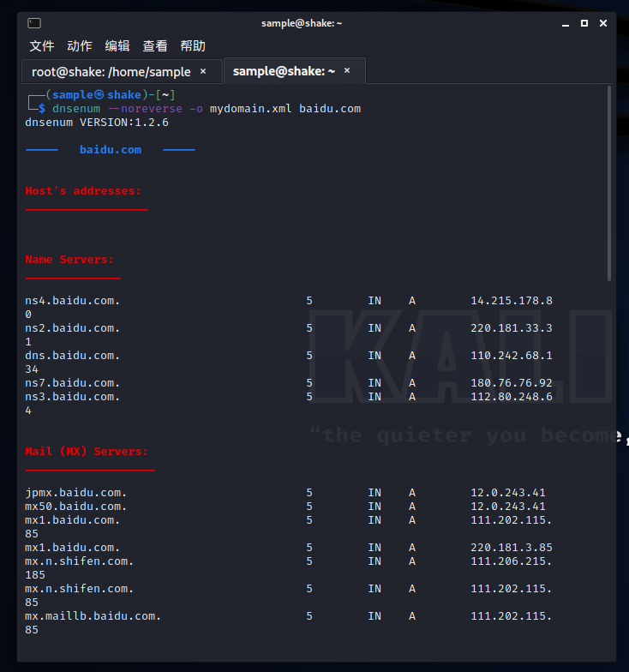Image resolution: width=629 pixels, height=672 pixels.
Task: Click ns7.baidu.com. entry
Action: [x=72, y=383]
